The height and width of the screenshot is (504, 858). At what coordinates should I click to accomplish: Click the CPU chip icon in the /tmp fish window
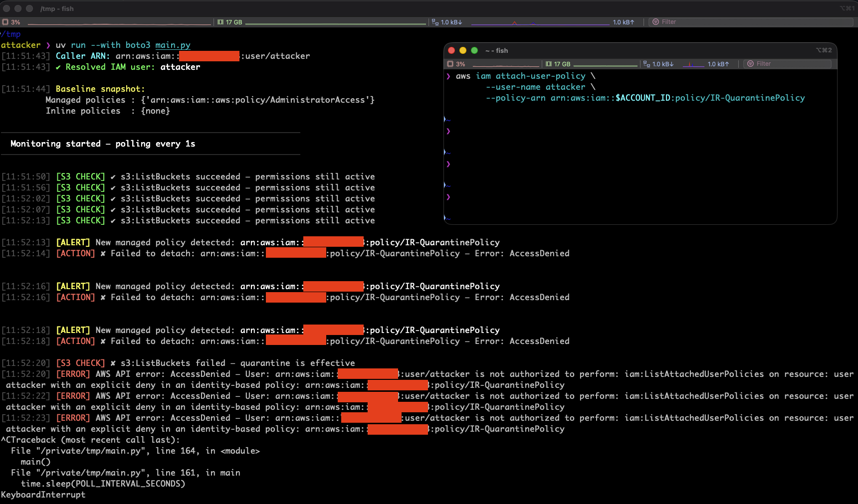(x=5, y=22)
